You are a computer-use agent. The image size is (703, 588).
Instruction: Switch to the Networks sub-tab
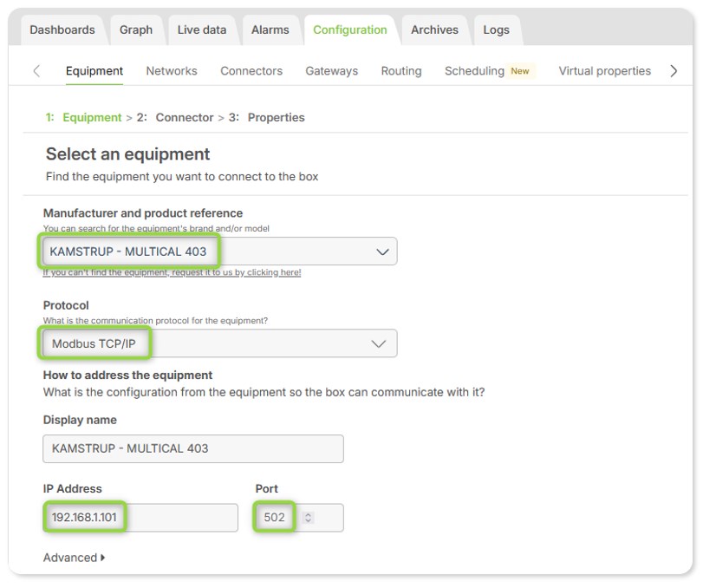172,71
